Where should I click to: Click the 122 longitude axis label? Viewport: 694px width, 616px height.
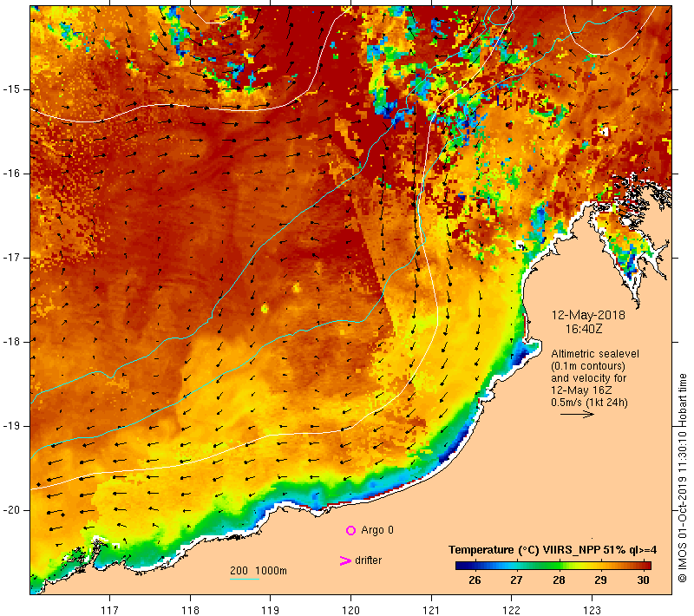[512, 610]
